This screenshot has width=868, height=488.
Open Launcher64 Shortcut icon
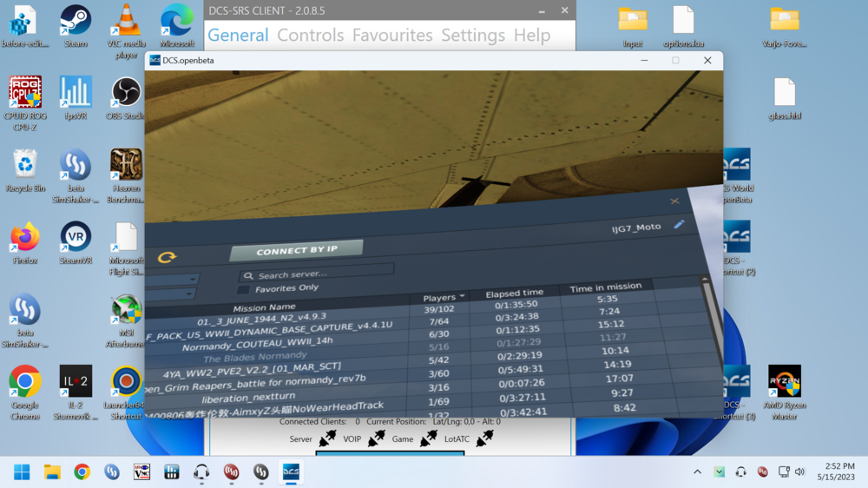(x=125, y=392)
